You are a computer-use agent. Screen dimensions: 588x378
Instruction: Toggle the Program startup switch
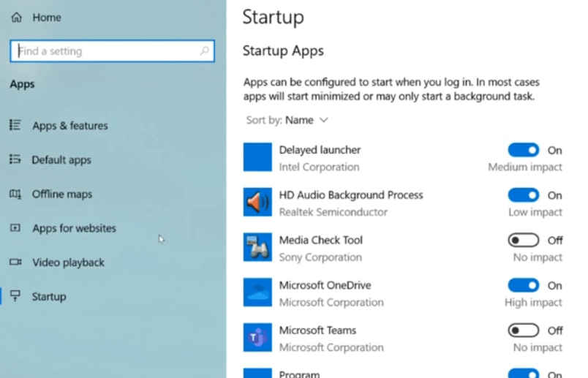click(524, 373)
